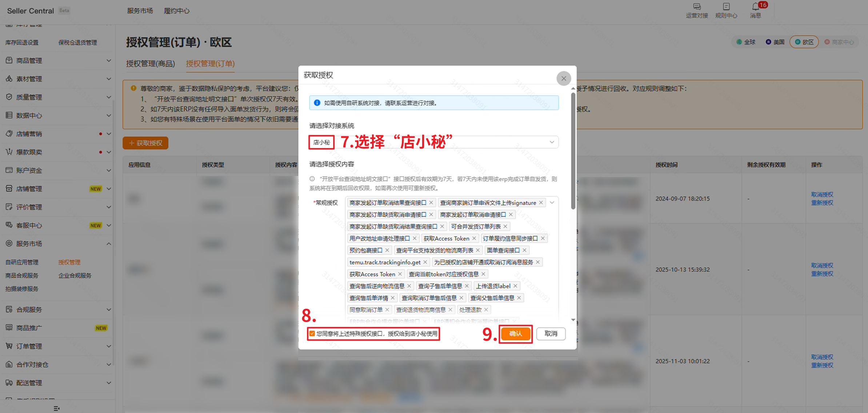Remove the 获取Access Token tag via X

point(474,238)
